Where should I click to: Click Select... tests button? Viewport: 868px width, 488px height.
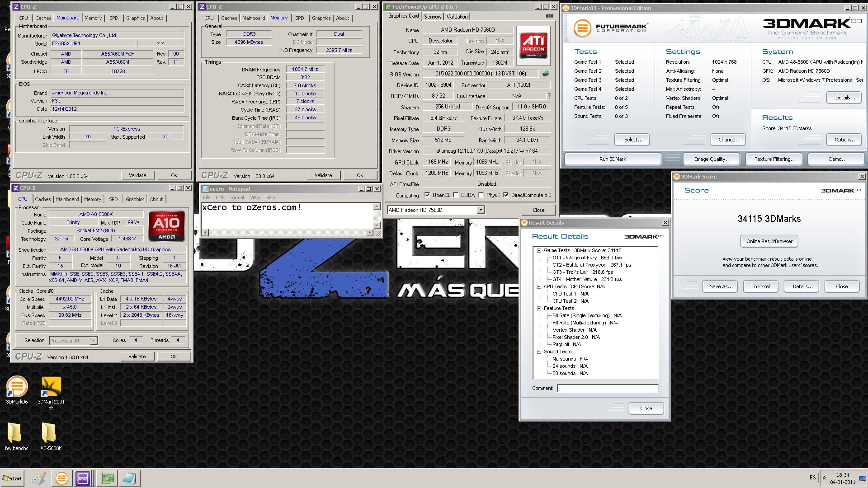pyautogui.click(x=633, y=140)
